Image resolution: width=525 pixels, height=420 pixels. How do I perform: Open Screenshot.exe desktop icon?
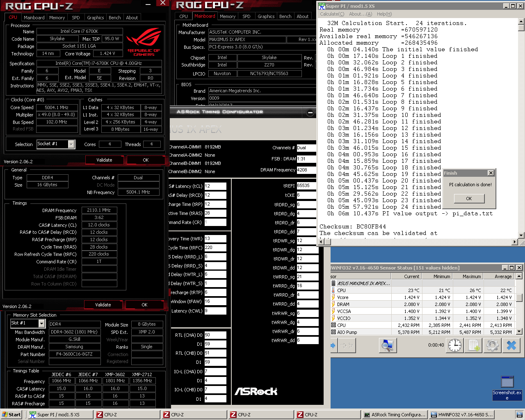coord(507,388)
